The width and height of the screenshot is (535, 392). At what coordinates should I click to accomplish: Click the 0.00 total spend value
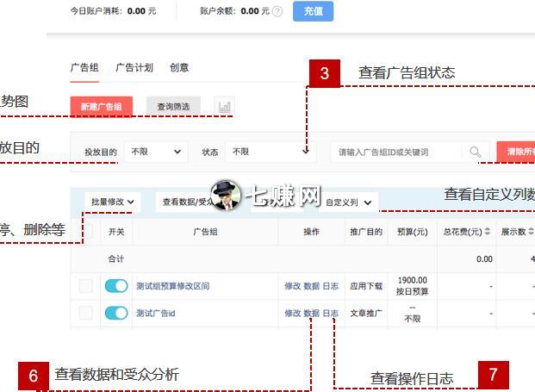tap(484, 259)
